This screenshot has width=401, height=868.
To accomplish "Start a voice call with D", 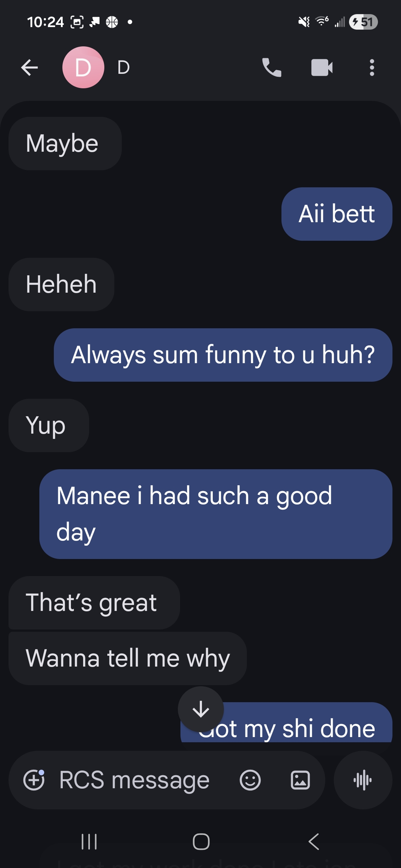I will [x=272, y=68].
